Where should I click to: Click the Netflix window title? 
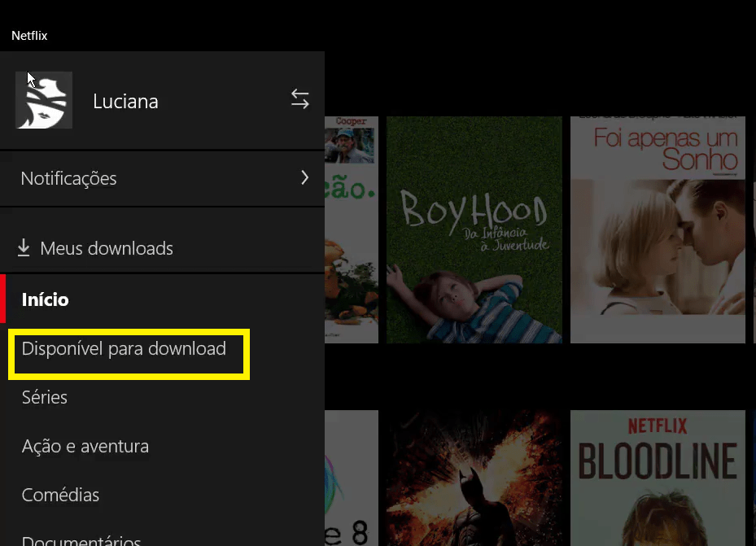pyautogui.click(x=29, y=36)
